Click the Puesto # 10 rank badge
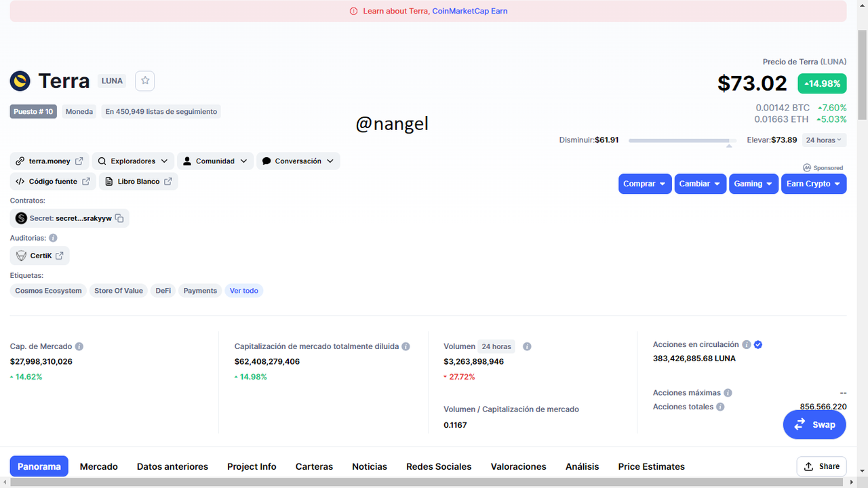The height and width of the screenshot is (488, 868). tap(33, 111)
